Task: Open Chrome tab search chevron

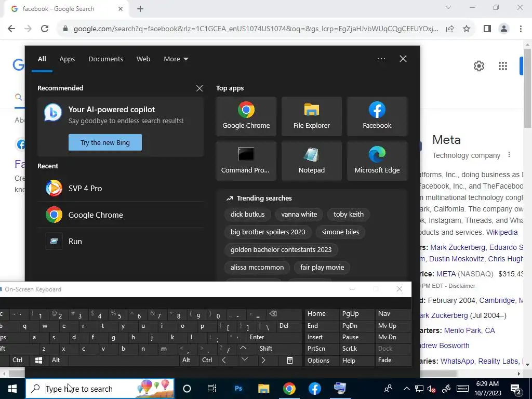Action: [448, 7]
